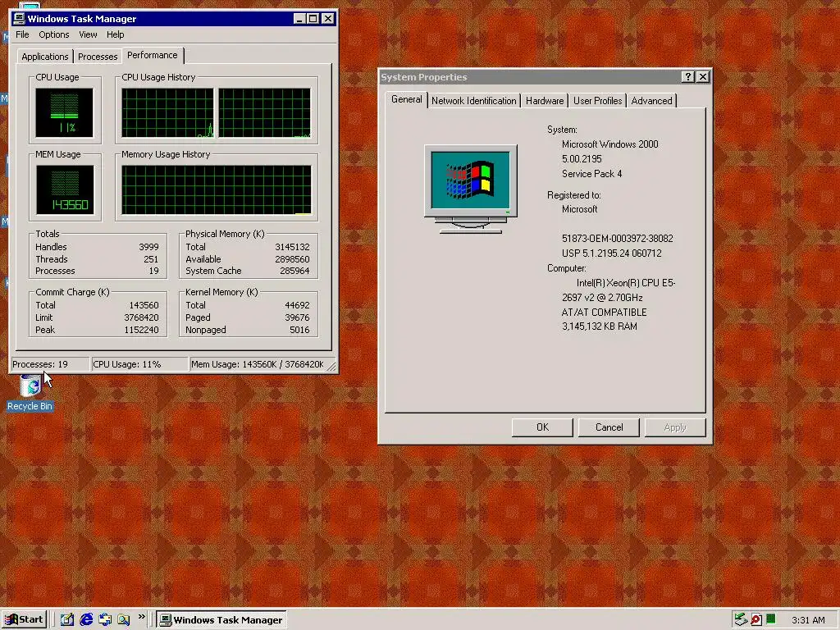Screen dimensions: 840x630
Task: Click the 'Processes: 19' status bar entry
Action: click(x=50, y=364)
